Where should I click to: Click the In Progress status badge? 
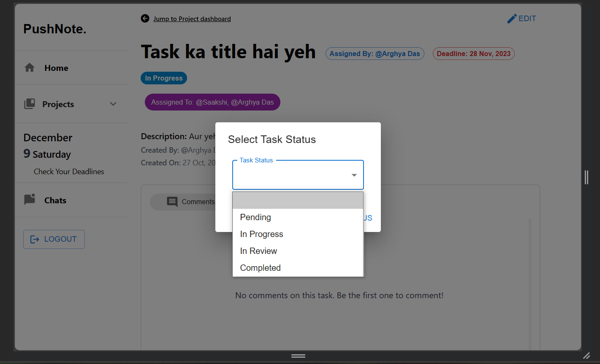click(163, 78)
